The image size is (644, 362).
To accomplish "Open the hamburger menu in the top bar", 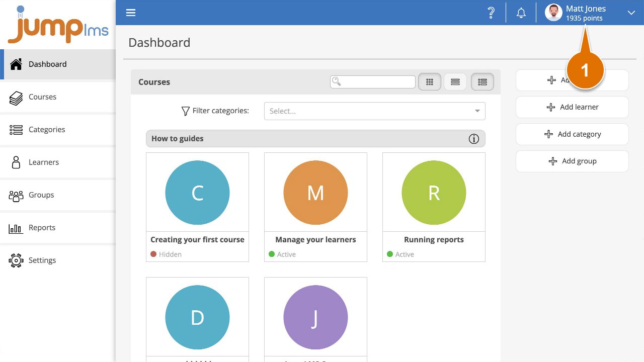I will click(x=131, y=13).
